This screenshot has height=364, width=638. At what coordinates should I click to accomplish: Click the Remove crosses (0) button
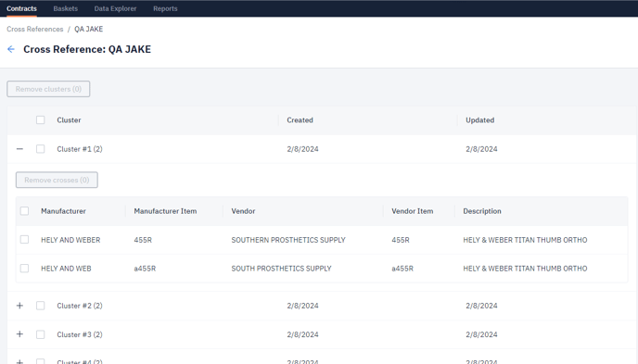[57, 180]
